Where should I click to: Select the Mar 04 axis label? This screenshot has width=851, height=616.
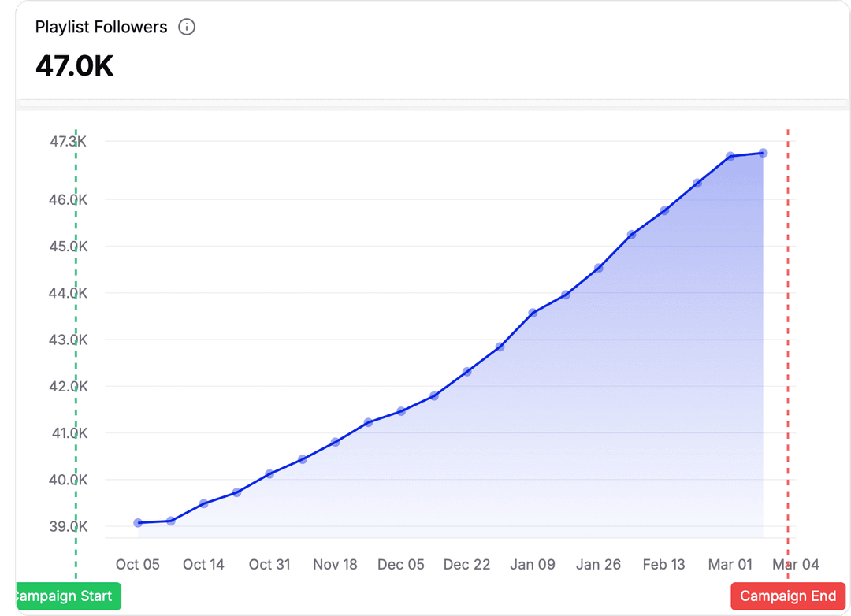(x=796, y=564)
